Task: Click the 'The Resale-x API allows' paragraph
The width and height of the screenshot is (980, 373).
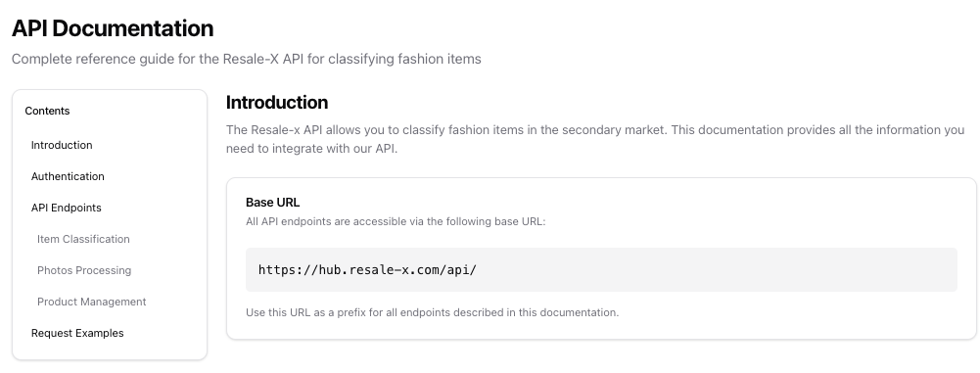Action: (595, 139)
